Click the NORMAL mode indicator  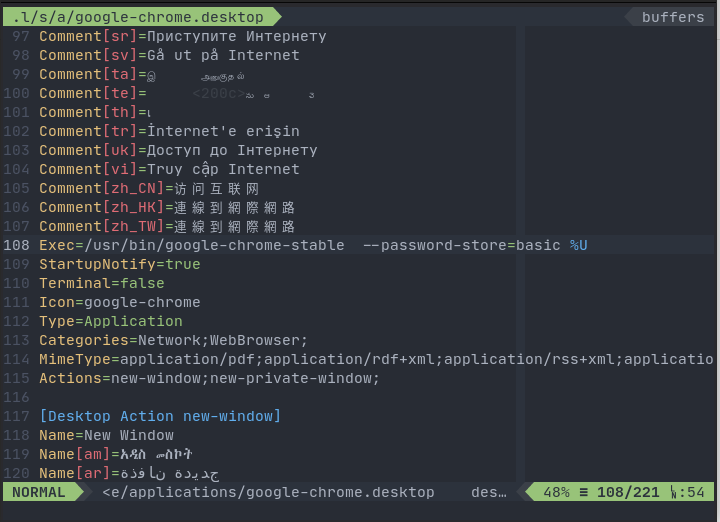click(x=39, y=492)
